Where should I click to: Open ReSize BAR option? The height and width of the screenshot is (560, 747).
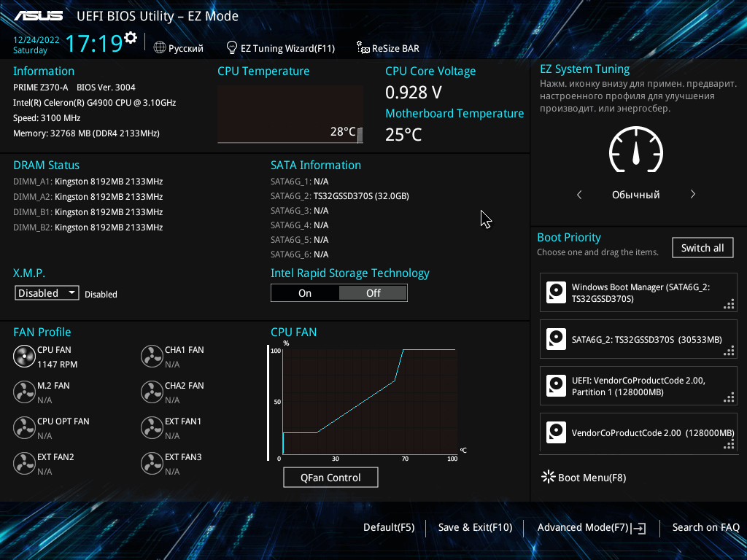[x=388, y=48]
